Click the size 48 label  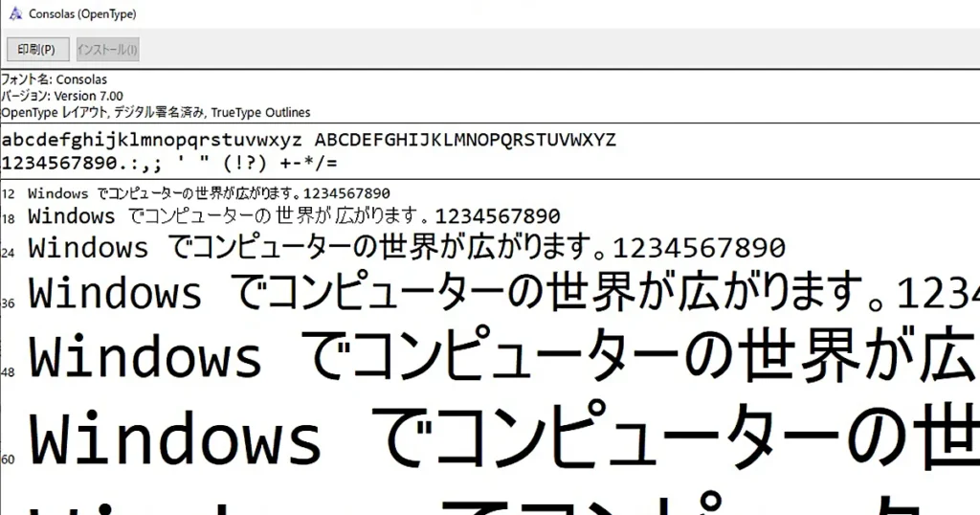coord(8,371)
